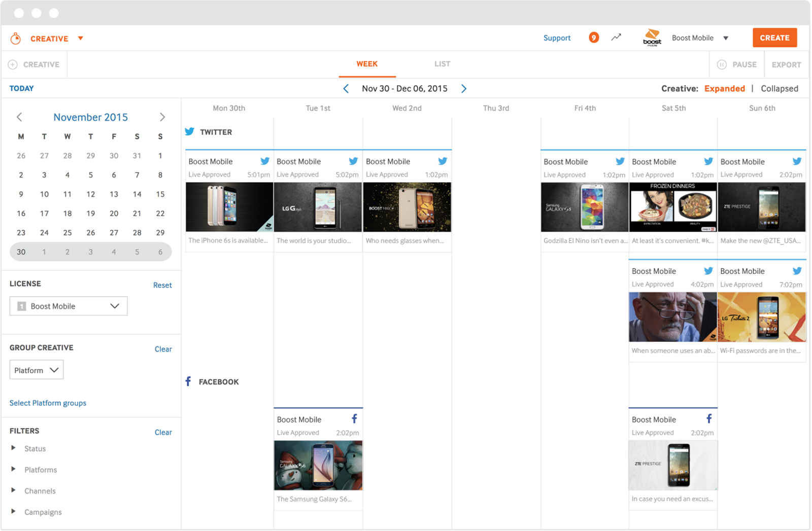Click Twitter icon on Friday 1:02pm post
Viewport: 812px width, 531px height.
click(620, 161)
